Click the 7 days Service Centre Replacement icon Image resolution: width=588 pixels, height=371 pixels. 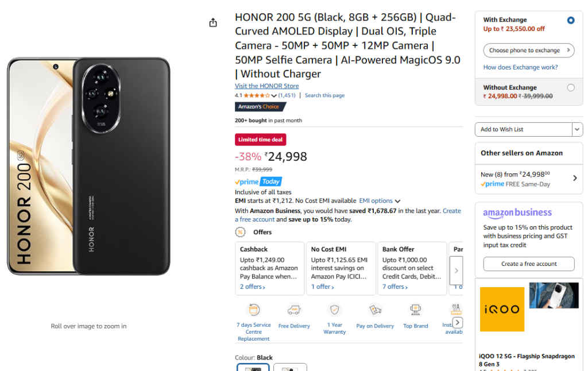pyautogui.click(x=253, y=311)
